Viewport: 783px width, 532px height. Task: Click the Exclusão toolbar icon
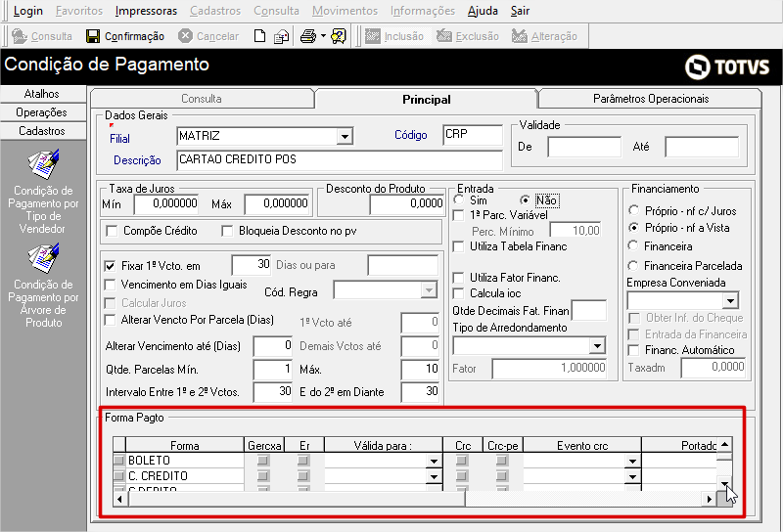[444, 36]
